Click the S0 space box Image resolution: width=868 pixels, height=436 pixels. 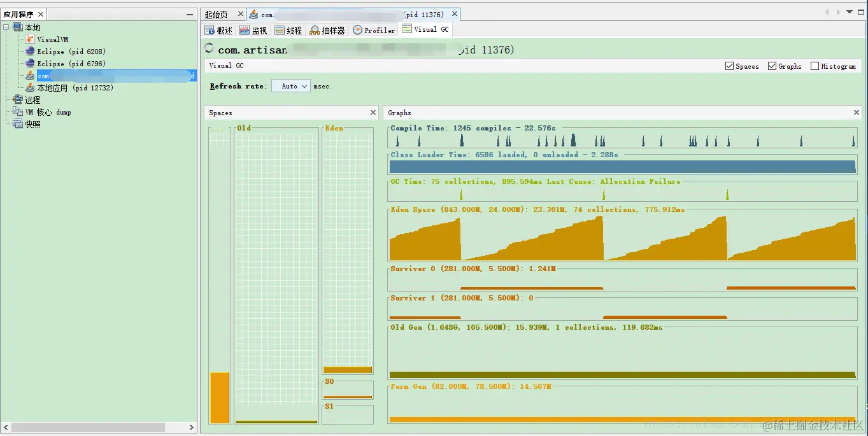[348, 389]
